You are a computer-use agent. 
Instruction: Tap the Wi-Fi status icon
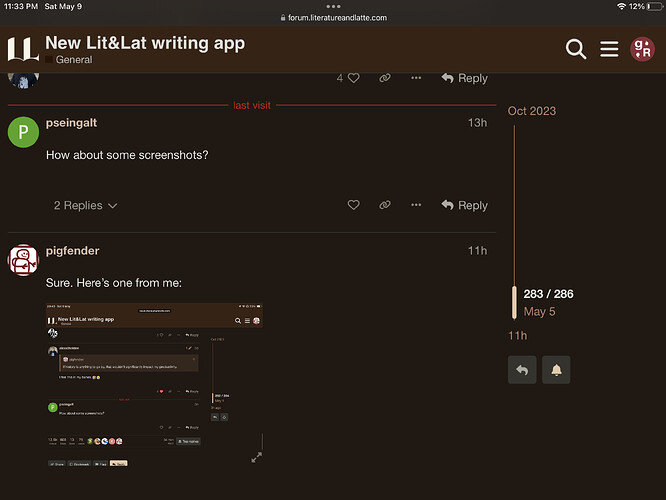click(x=621, y=6)
